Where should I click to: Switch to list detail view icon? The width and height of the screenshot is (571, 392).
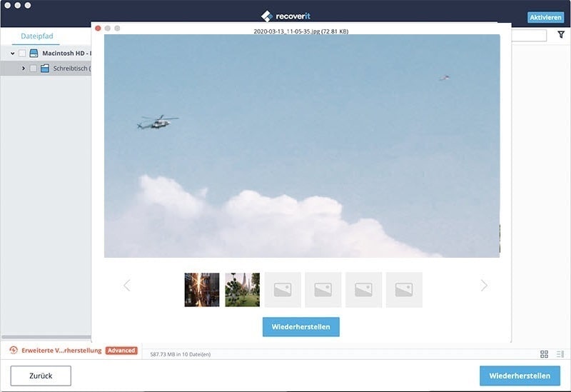tap(560, 354)
